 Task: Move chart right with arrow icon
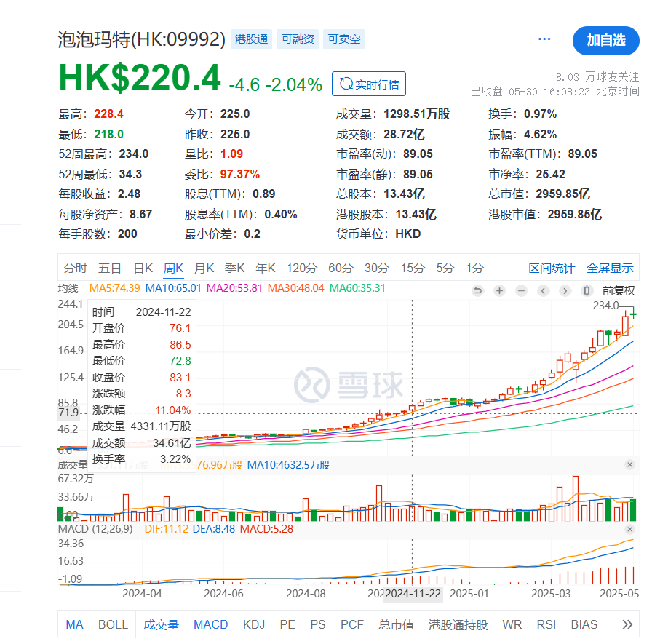point(565,290)
